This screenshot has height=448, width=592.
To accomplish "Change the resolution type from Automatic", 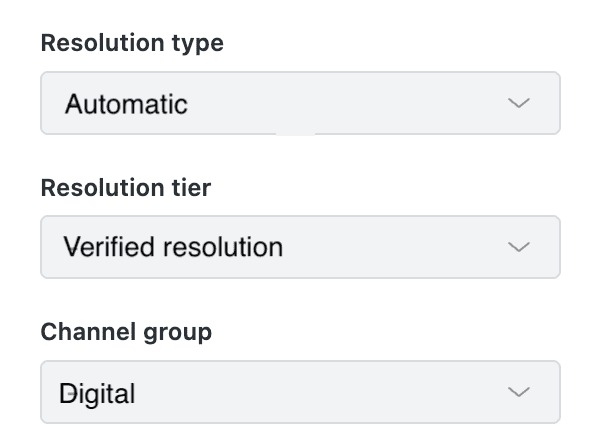I will point(300,103).
